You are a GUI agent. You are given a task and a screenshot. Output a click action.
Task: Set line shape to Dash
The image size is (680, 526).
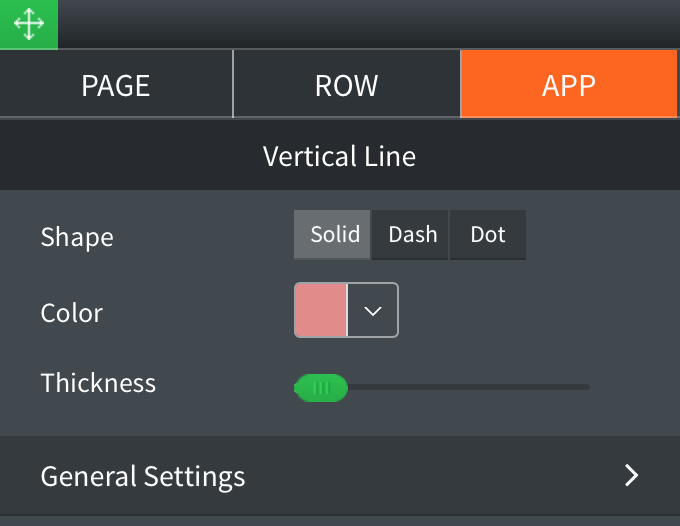[412, 235]
